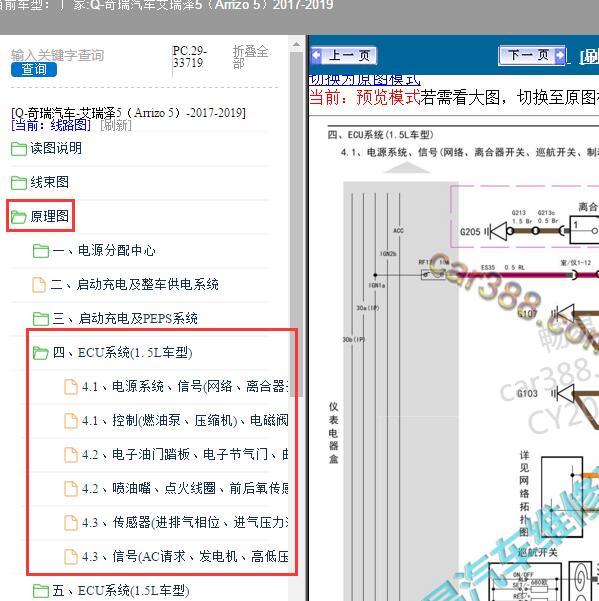Image resolution: width=599 pixels, height=601 pixels.
Task: Click folder icon beside 三、启动充电及PEPS系统
Action: tap(41, 319)
